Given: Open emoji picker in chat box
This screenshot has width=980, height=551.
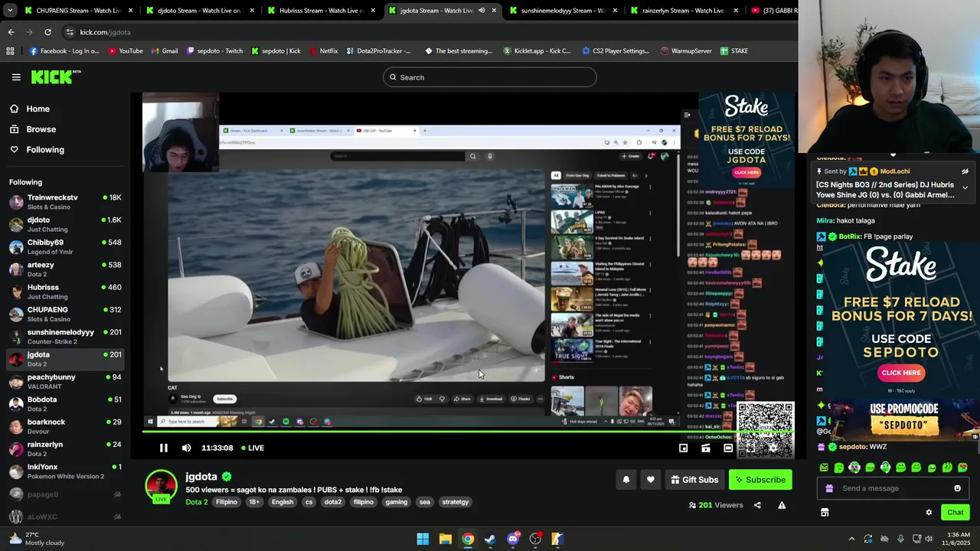Looking at the screenshot, I should [957, 488].
